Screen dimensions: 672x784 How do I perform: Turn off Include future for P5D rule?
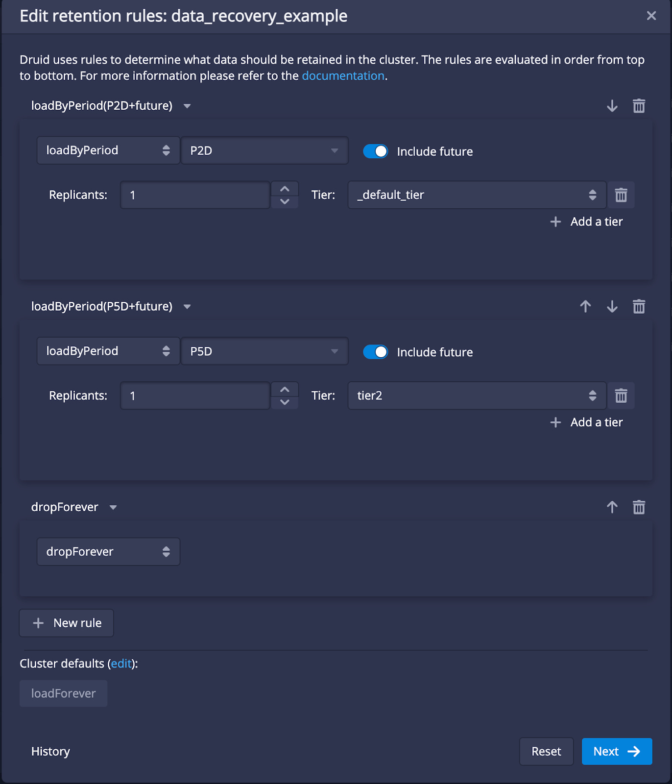[376, 352]
